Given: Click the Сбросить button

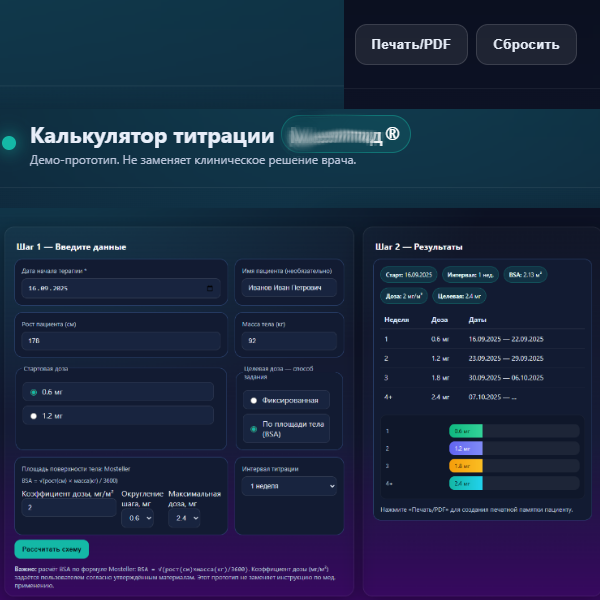Looking at the screenshot, I should point(526,45).
